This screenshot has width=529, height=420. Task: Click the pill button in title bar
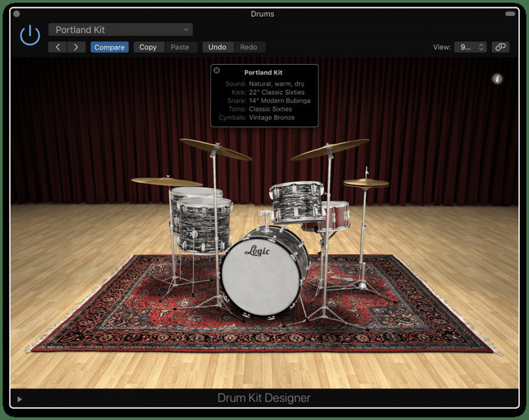[x=510, y=14]
